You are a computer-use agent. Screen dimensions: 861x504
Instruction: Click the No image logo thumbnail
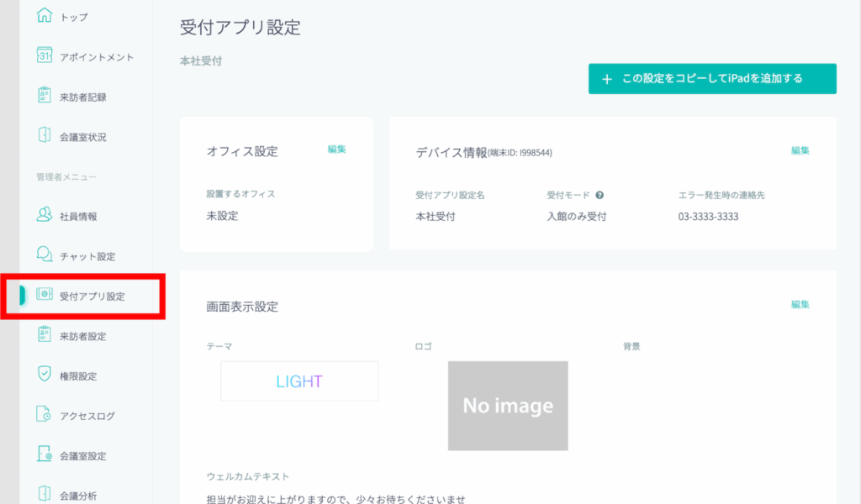[508, 406]
